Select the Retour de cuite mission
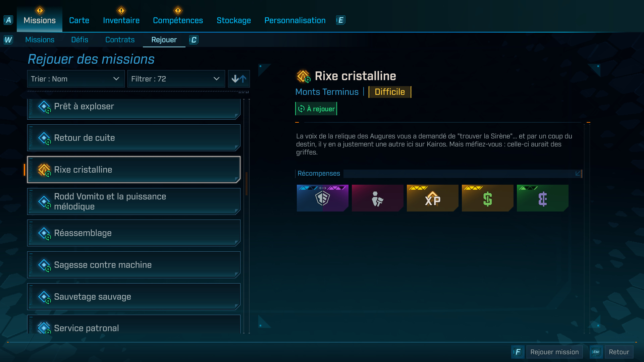 134,138
